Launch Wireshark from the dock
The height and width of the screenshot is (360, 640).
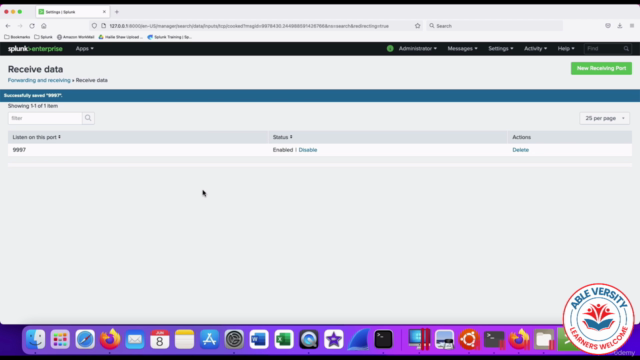coord(359,340)
